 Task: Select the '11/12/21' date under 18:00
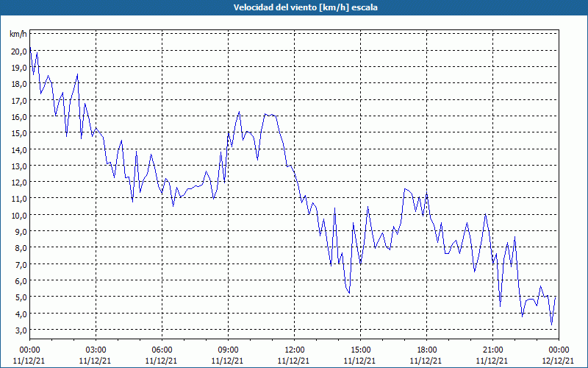(426, 361)
